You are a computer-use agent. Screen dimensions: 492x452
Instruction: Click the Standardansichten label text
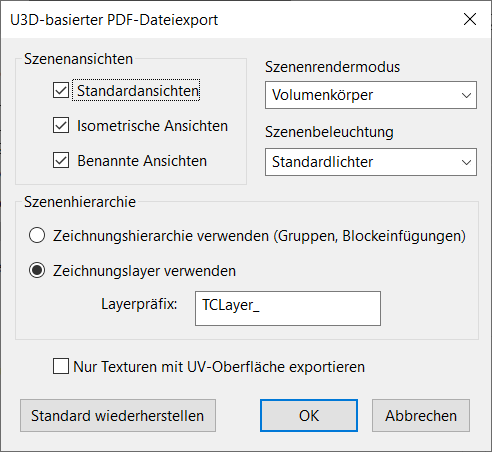pyautogui.click(x=138, y=91)
